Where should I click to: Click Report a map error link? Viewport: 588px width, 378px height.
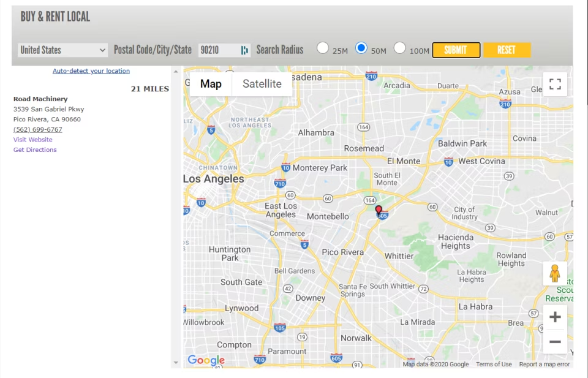pyautogui.click(x=544, y=364)
